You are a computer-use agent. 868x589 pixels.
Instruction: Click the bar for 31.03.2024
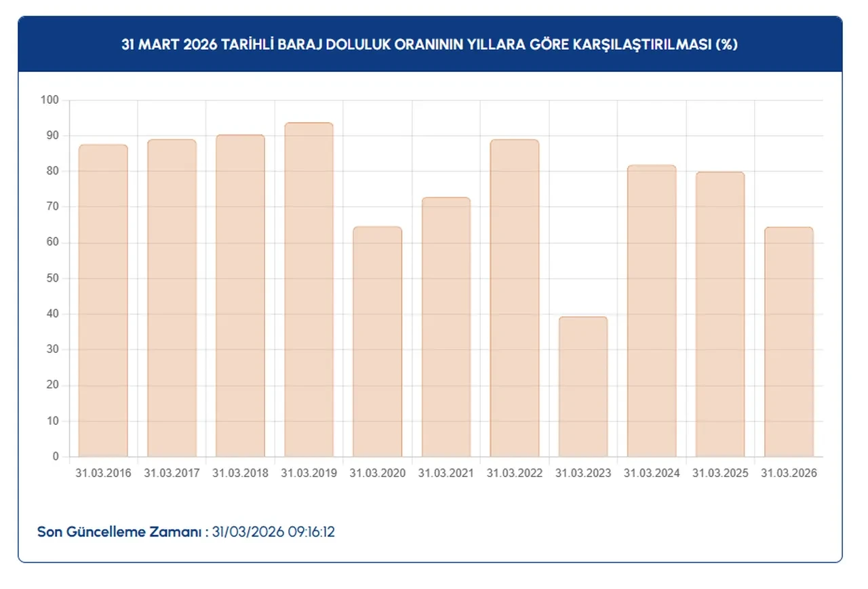(x=651, y=311)
